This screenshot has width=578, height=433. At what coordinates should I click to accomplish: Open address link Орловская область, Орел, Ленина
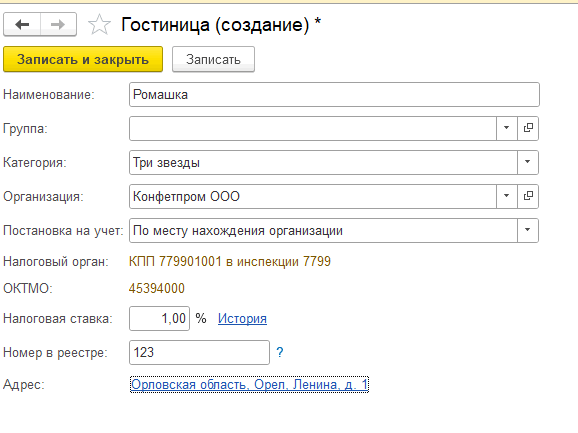click(x=249, y=384)
